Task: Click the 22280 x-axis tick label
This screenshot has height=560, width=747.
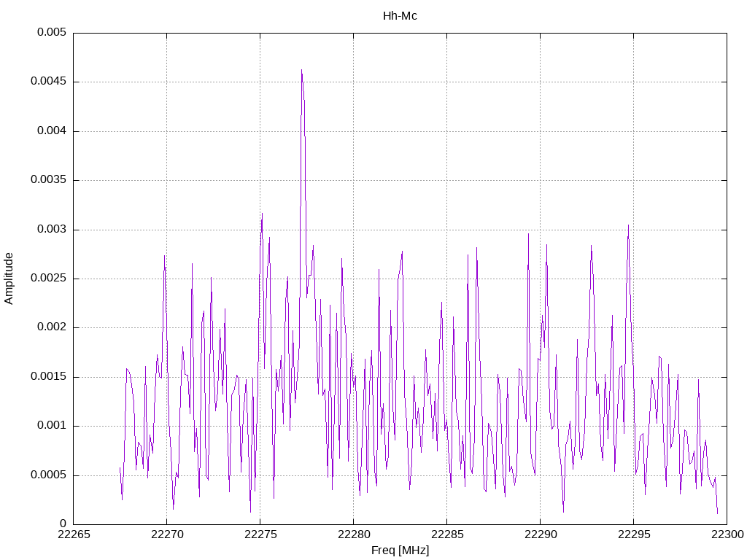Action: 353,535
